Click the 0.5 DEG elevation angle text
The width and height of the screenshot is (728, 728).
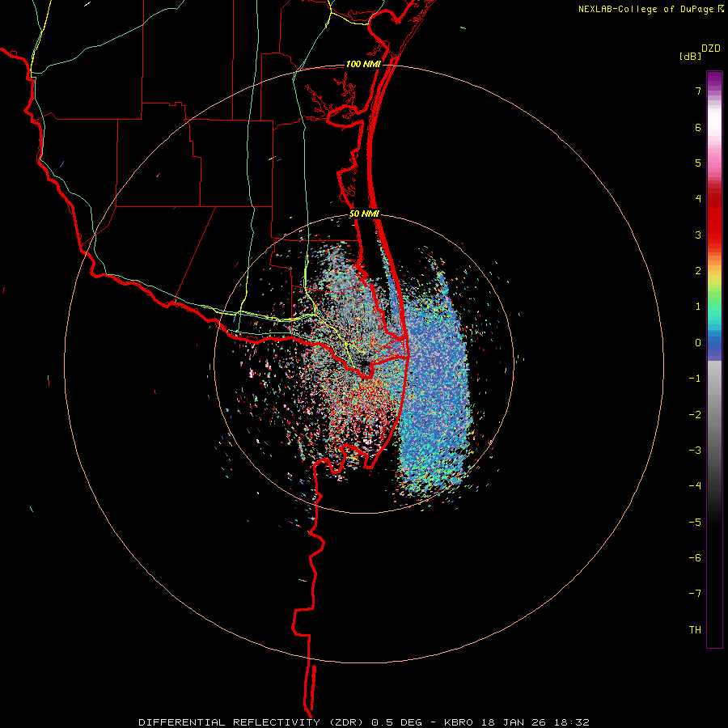(x=397, y=722)
